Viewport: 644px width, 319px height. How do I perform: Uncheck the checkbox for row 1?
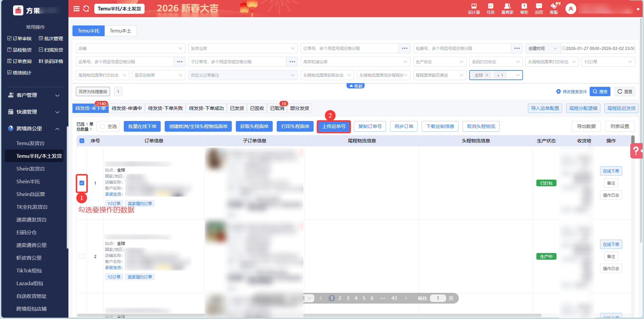pyautogui.click(x=82, y=183)
